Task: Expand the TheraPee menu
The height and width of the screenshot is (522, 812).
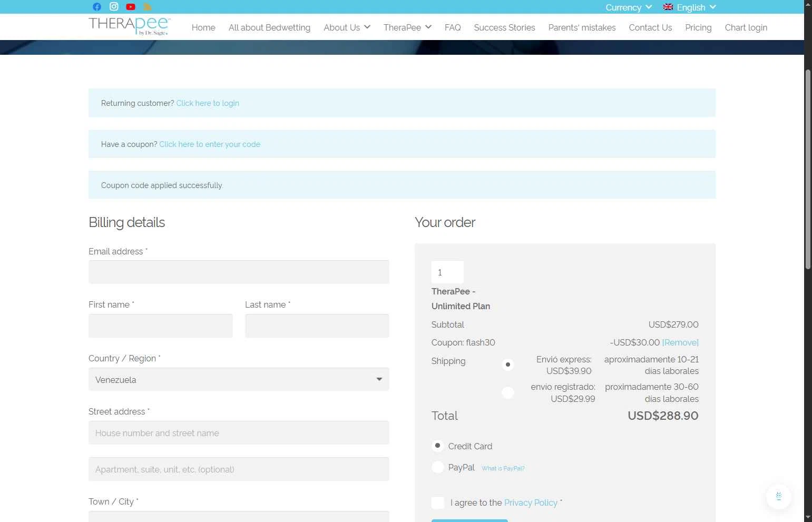Action: 407,27
